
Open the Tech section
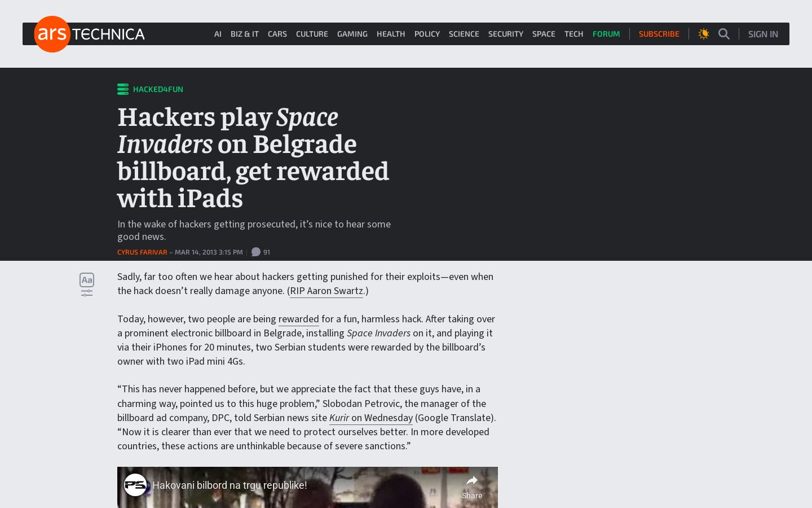coord(574,34)
